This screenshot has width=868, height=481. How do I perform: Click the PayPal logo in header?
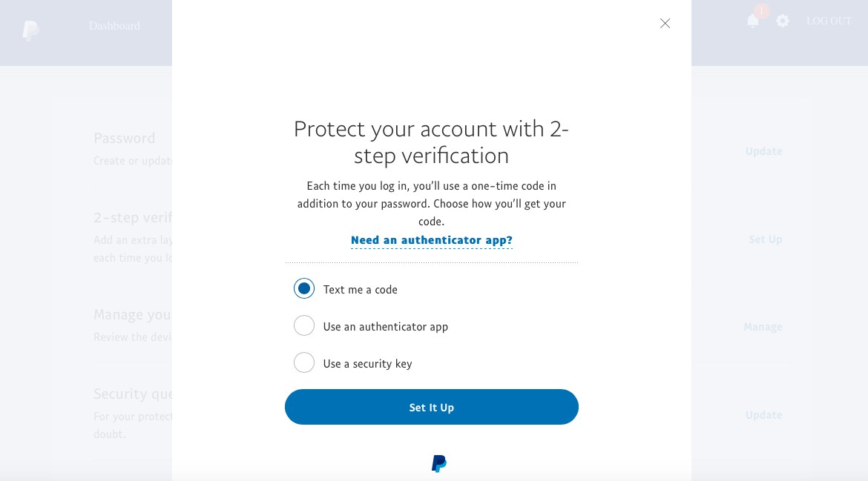point(30,31)
